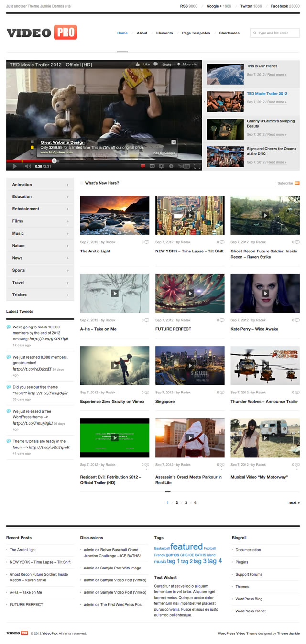Image resolution: width=306 pixels, height=644 pixels.
Task: Open the About menu item
Action: (142, 33)
